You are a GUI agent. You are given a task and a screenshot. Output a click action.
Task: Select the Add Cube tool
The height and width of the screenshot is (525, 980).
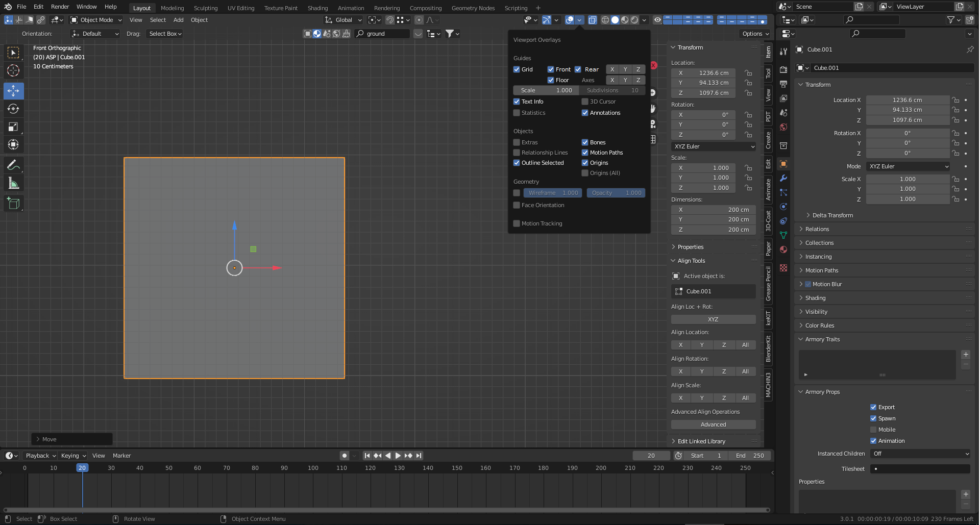point(14,204)
